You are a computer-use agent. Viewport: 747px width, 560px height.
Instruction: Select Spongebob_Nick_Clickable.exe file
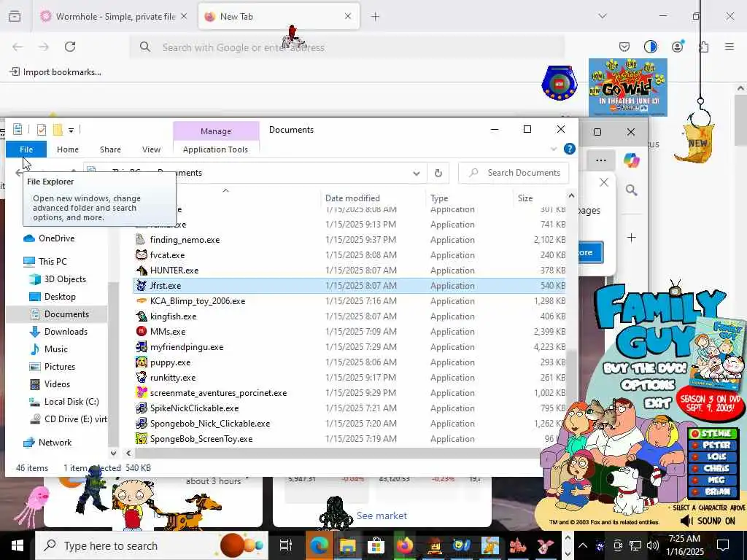210,424
